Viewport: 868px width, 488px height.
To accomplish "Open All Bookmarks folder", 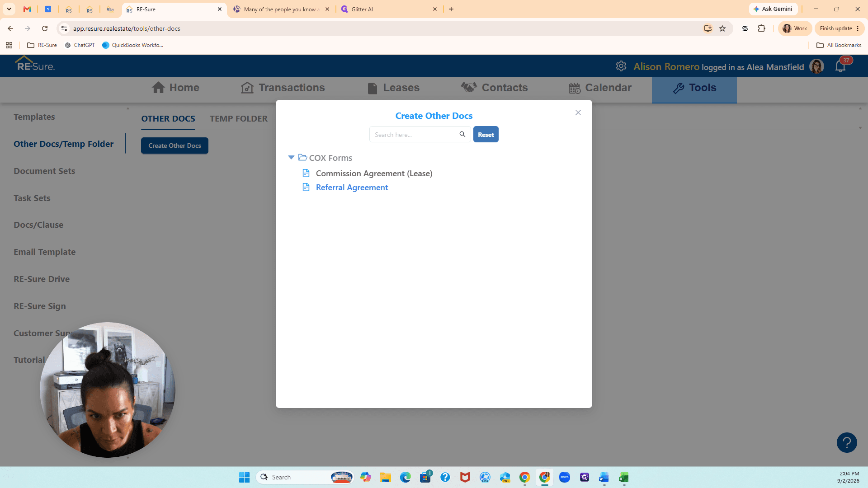I will point(839,45).
